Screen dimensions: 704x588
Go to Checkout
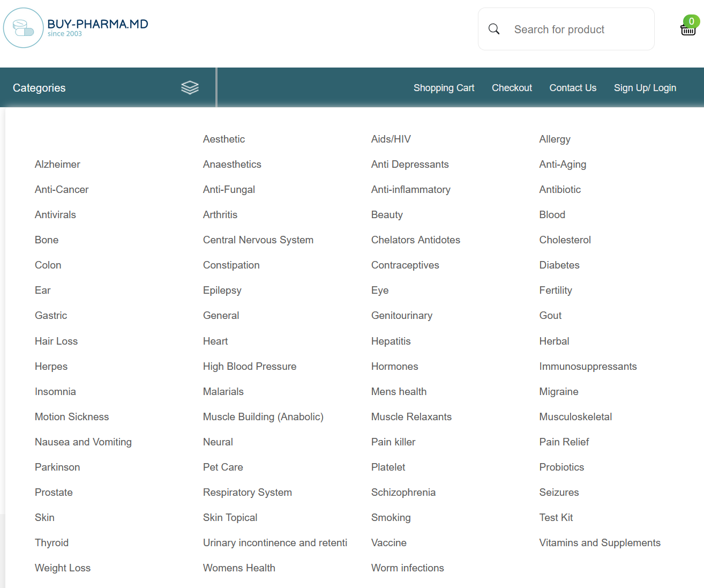point(512,88)
